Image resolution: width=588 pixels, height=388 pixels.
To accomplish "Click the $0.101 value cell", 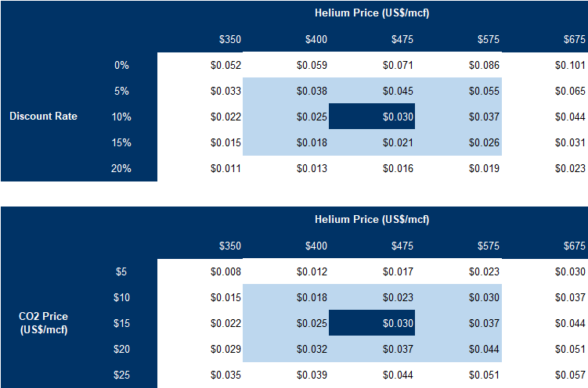I will click(571, 66).
